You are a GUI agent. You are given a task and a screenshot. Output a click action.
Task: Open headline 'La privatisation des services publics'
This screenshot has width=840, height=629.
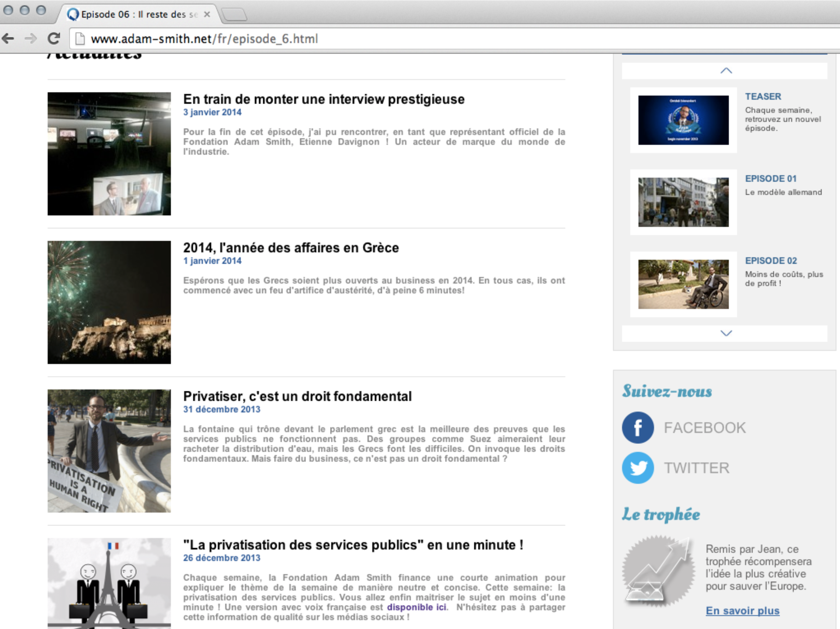(353, 545)
